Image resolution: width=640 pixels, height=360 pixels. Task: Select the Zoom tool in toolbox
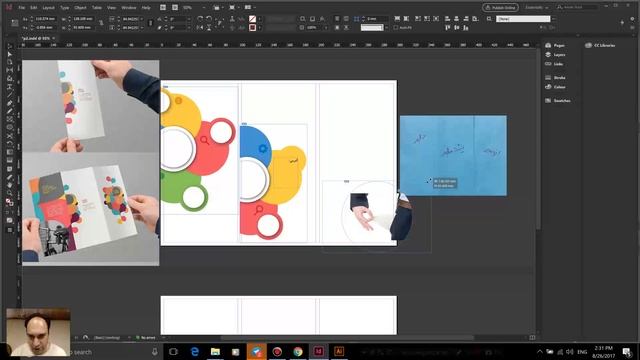coord(10,193)
